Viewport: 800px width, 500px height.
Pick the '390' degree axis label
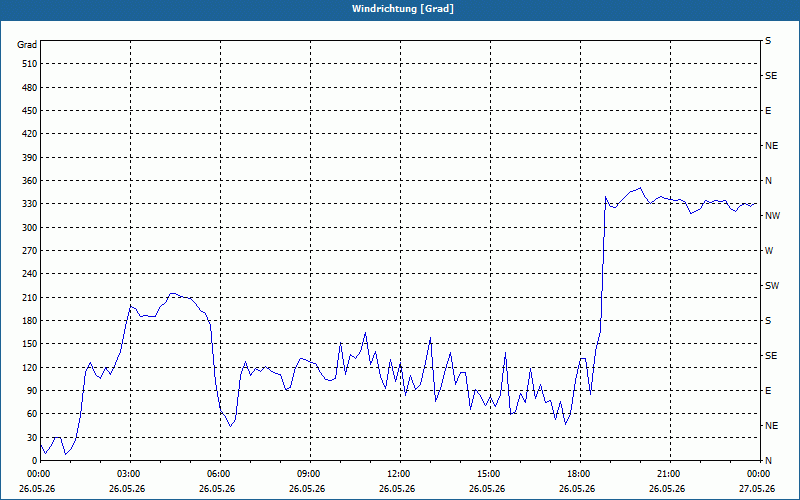[x=30, y=158]
